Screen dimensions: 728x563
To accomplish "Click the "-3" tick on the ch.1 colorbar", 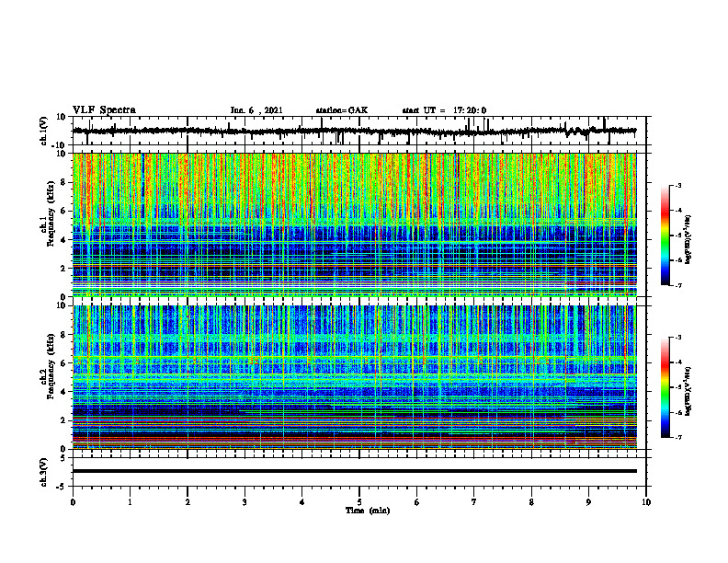I will click(x=678, y=185).
